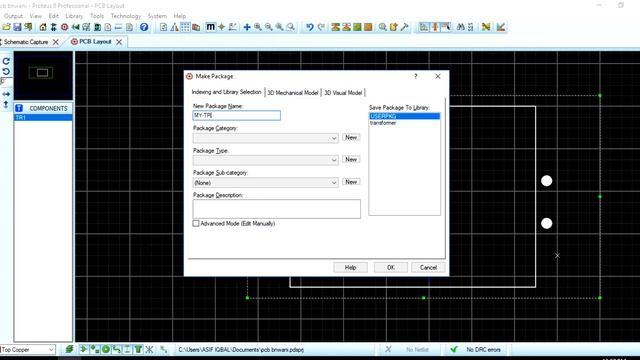This screenshot has width=640, height=360.
Task: Click New button beside Package Type
Action: click(351, 160)
